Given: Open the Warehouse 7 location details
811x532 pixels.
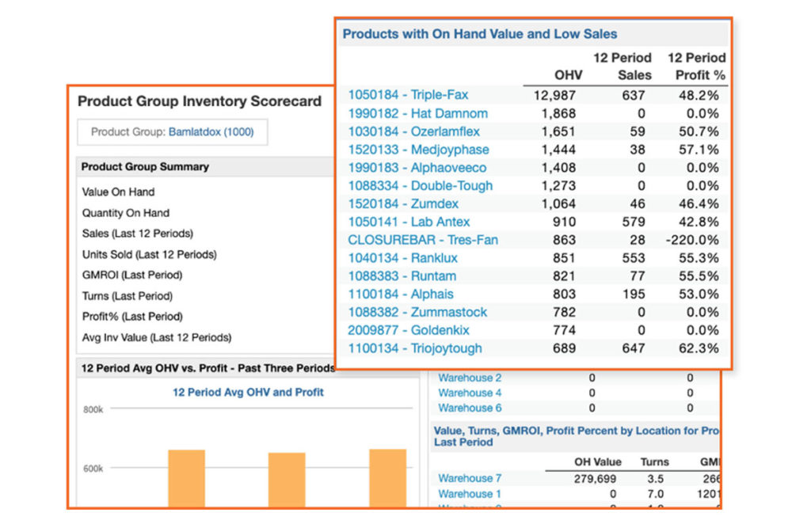Looking at the screenshot, I should pyautogui.click(x=470, y=478).
